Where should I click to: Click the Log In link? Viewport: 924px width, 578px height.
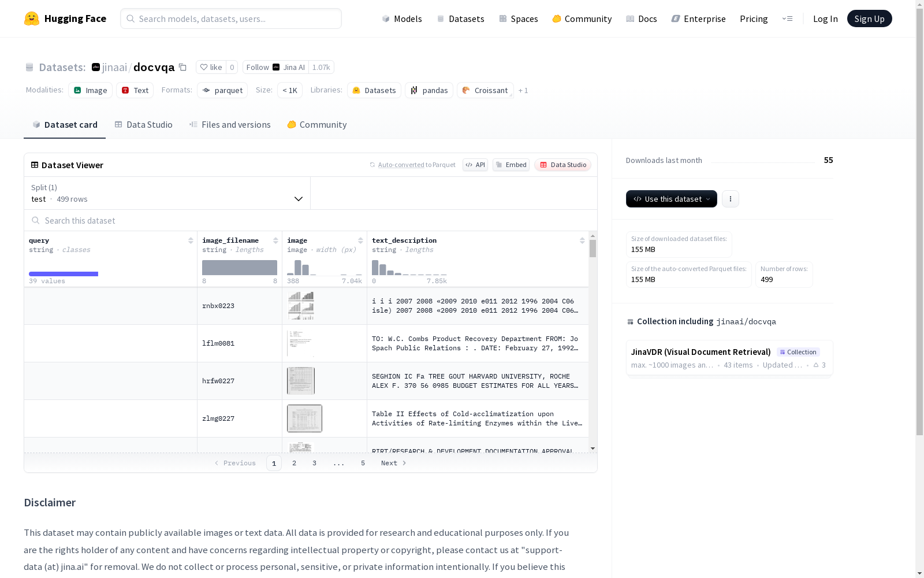[x=825, y=18]
